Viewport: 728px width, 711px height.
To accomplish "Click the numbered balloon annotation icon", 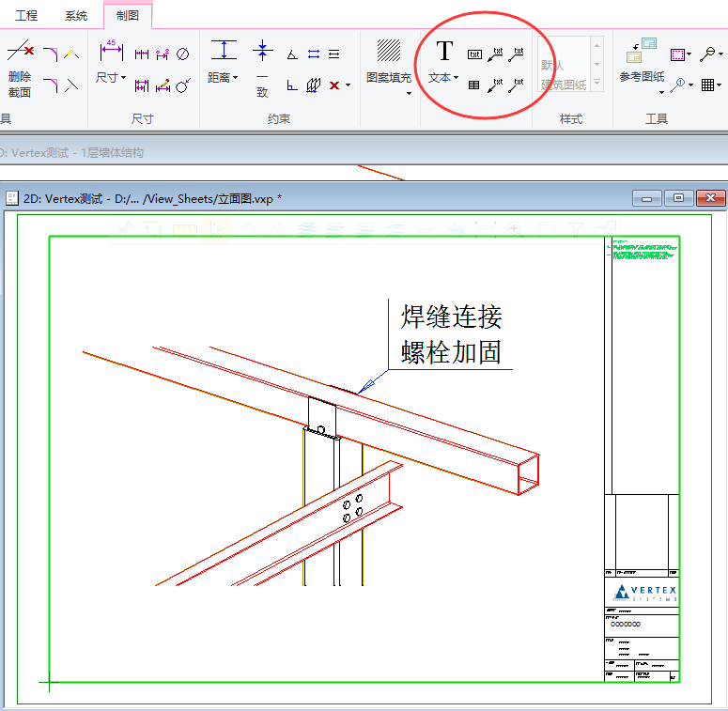I will tap(678, 85).
